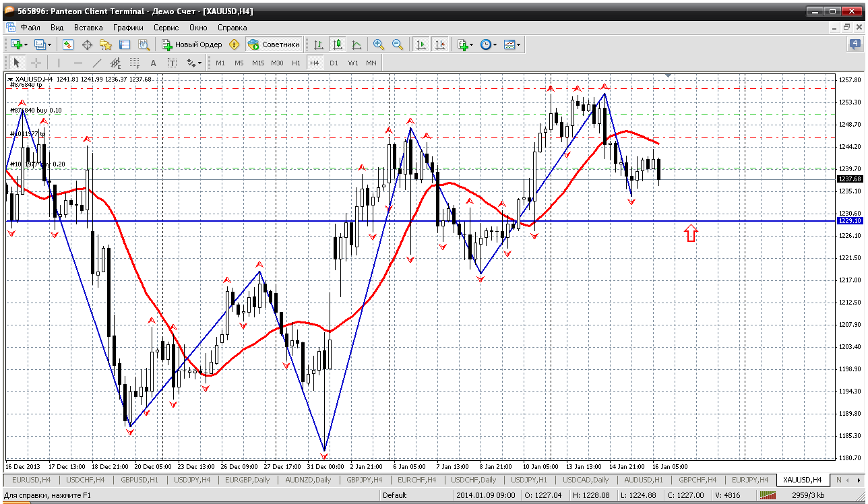
Task: Toggle chart Auto Scroll
Action: 421,44
